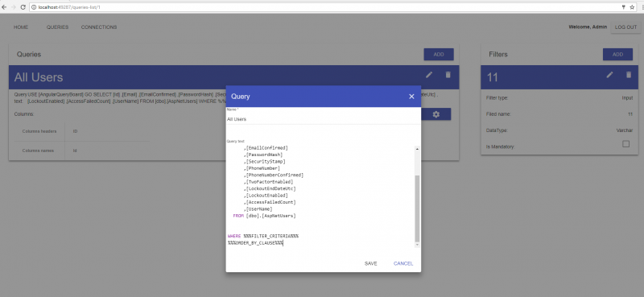644x297 pixels.
Task: Go to the Queries menu item
Action: (x=57, y=27)
